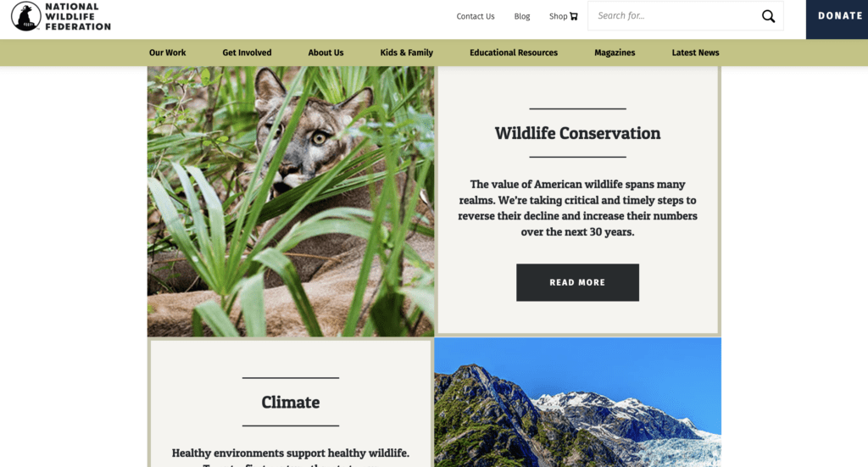Open the Get Involved menu
The height and width of the screenshot is (467, 868).
247,53
